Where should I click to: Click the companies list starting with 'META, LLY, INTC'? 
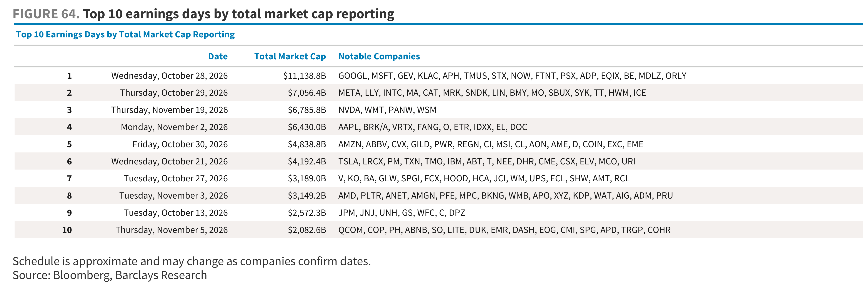point(492,93)
